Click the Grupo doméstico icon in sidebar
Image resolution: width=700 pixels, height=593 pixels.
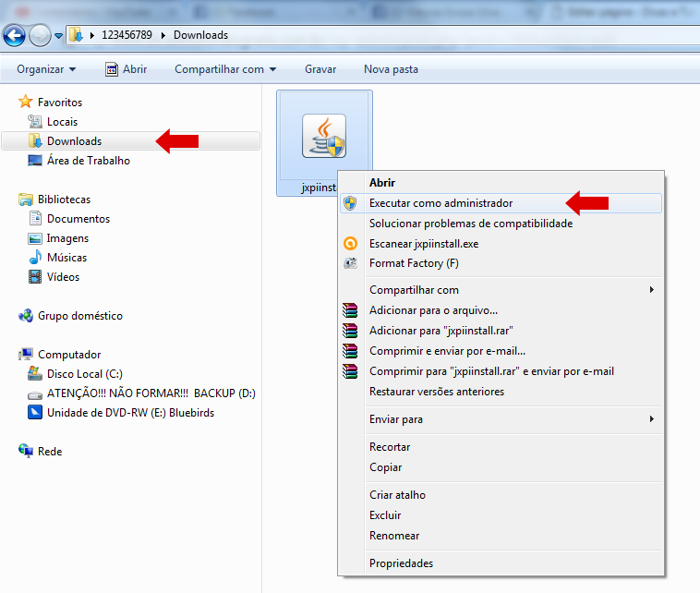click(x=26, y=315)
